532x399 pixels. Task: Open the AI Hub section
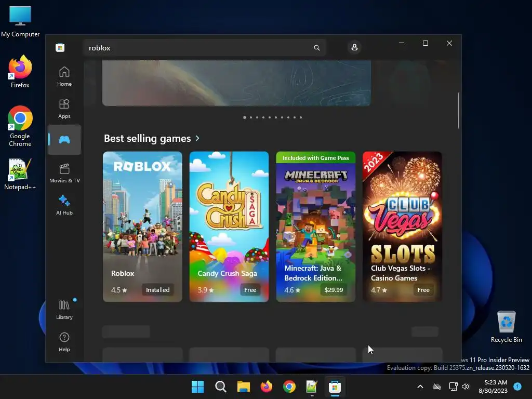tap(64, 206)
